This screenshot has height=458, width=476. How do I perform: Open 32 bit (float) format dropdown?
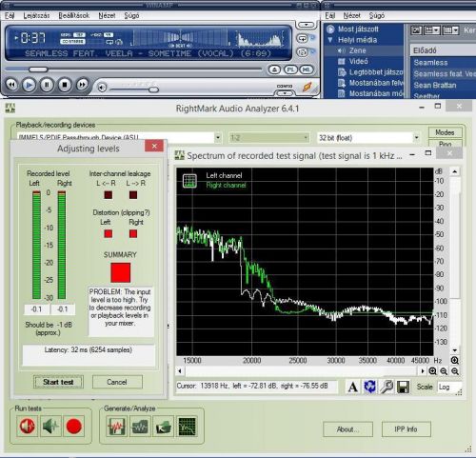(x=416, y=138)
